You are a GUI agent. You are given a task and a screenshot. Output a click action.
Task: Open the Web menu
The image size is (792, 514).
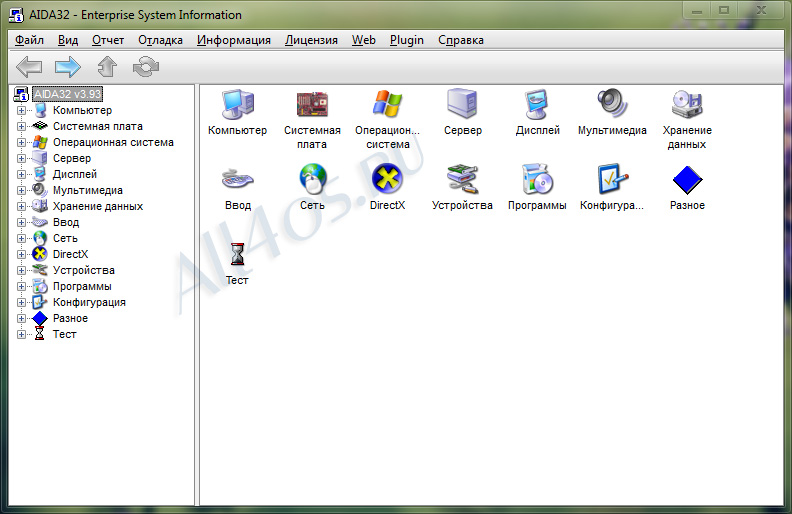click(x=364, y=40)
